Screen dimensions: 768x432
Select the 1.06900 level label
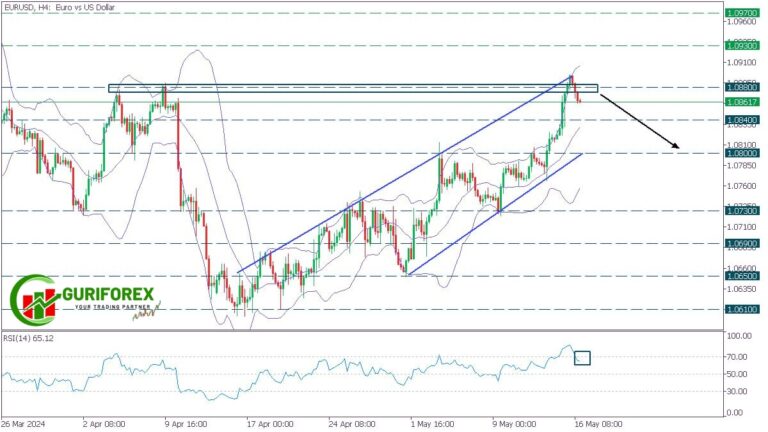coord(742,243)
